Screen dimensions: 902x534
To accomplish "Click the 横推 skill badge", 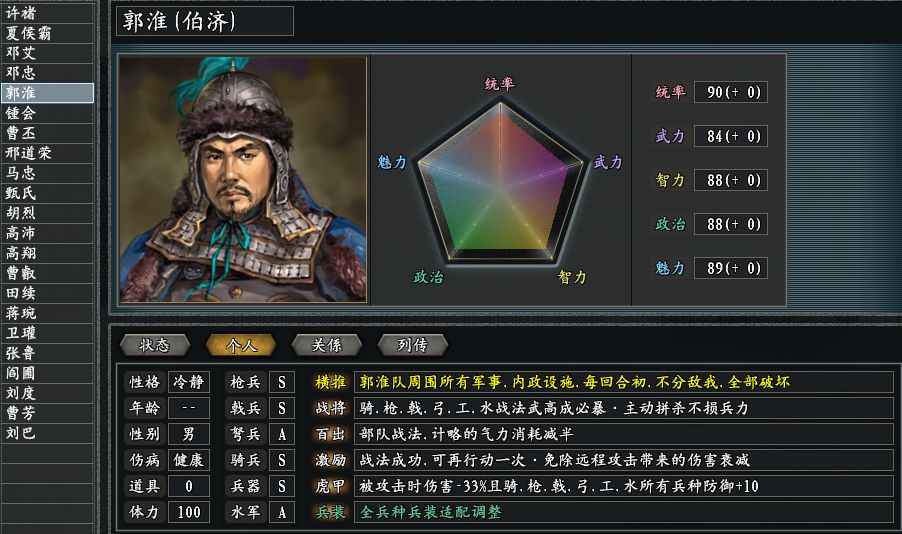I will coord(330,382).
